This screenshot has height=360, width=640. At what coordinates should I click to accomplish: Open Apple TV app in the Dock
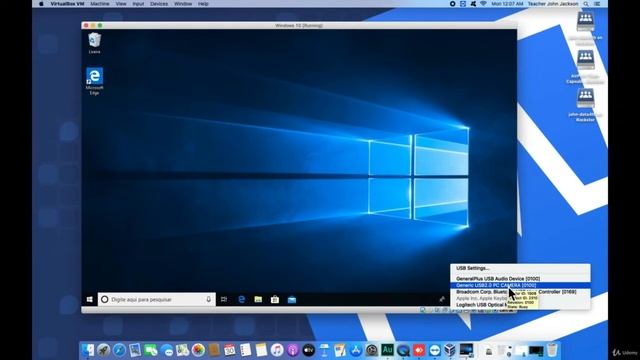click(309, 350)
